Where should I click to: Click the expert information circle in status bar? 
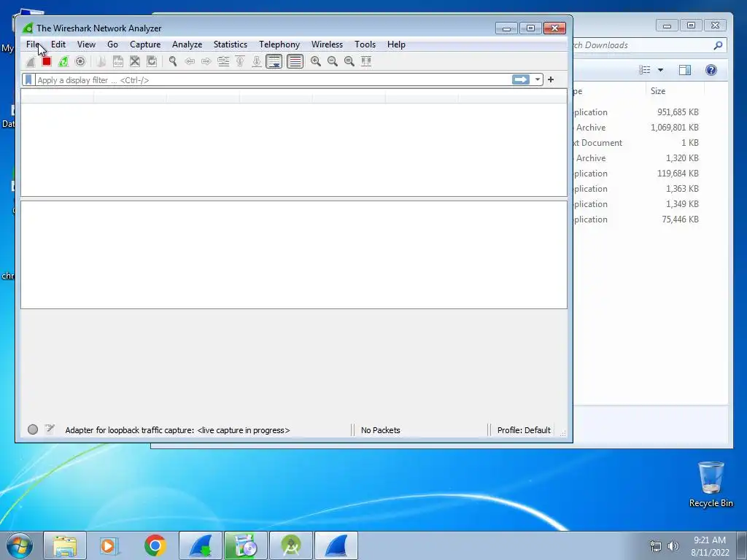[x=33, y=429]
